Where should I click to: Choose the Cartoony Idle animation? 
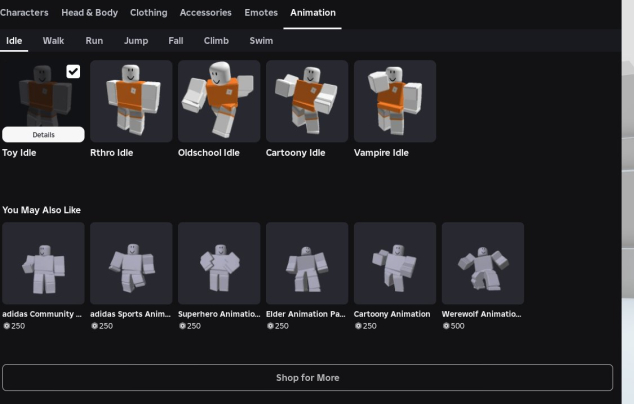(x=307, y=101)
